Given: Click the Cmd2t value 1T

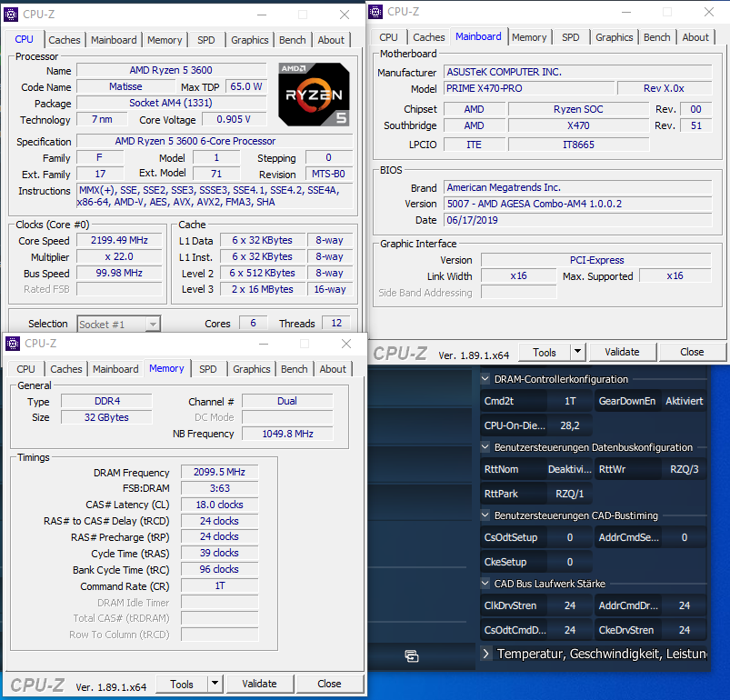Looking at the screenshot, I should [x=570, y=401].
